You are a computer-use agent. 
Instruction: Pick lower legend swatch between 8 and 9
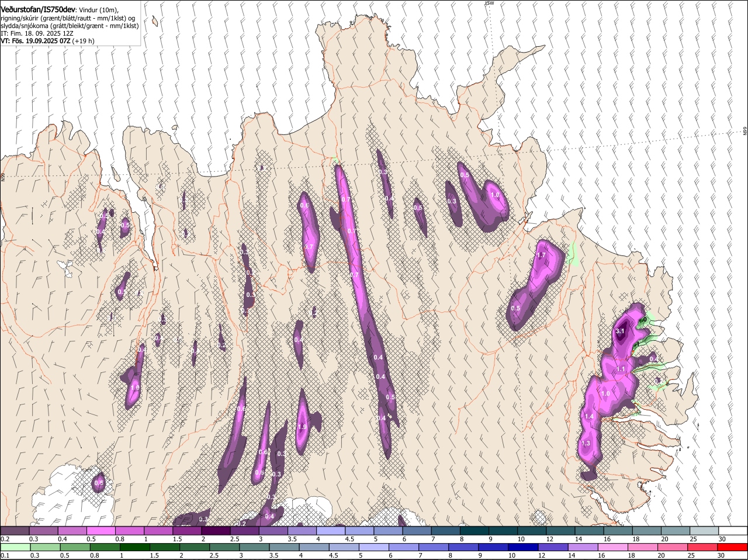point(494,548)
